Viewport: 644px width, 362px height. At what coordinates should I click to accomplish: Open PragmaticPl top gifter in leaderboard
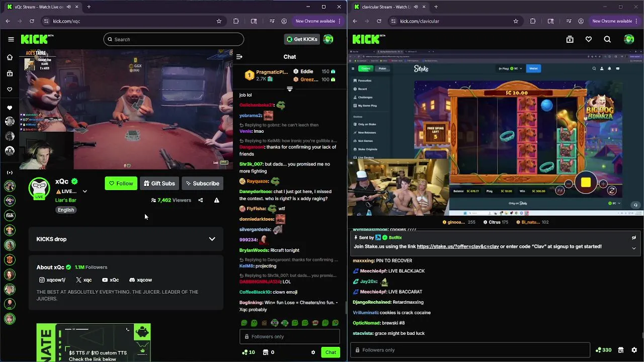pyautogui.click(x=266, y=75)
